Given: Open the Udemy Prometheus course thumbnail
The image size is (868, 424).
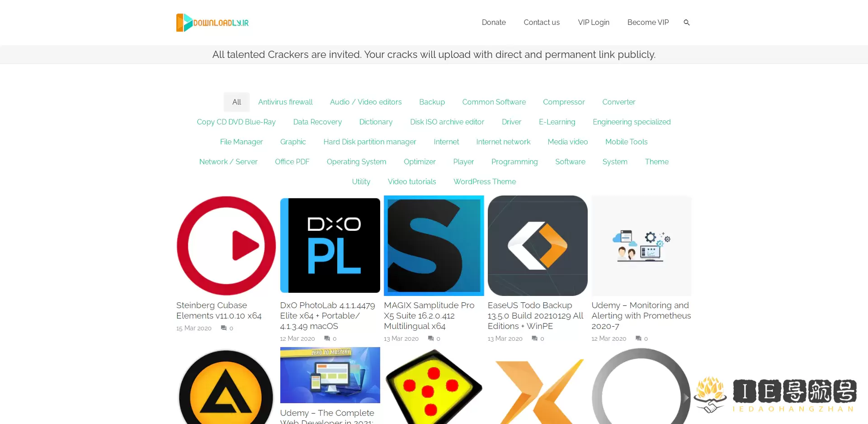Looking at the screenshot, I should [641, 246].
